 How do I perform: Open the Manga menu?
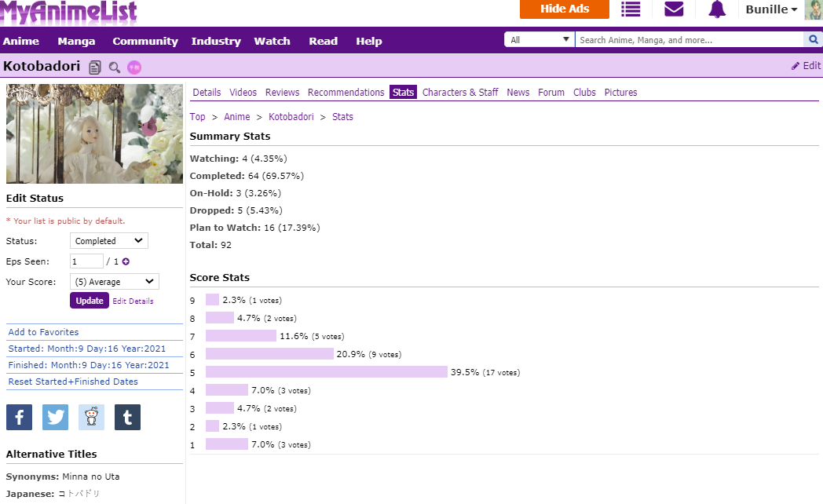click(x=77, y=41)
